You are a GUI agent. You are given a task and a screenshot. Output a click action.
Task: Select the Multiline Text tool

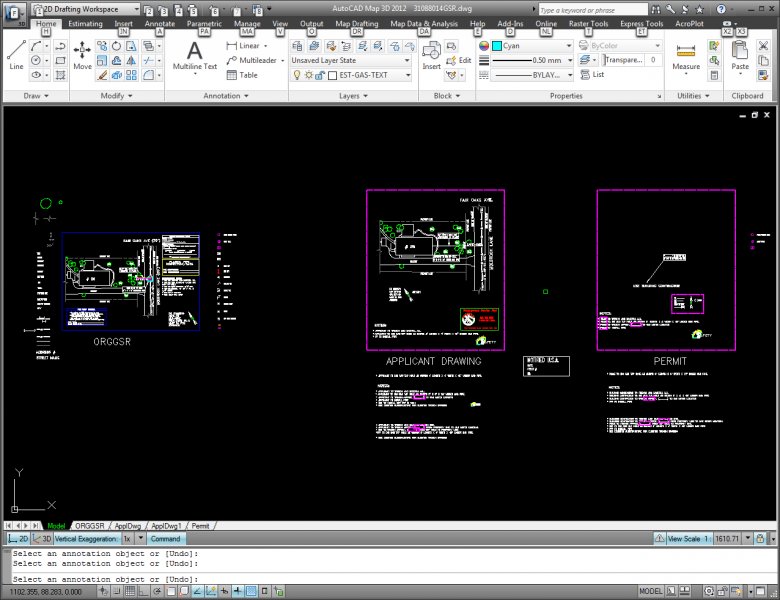coord(195,55)
